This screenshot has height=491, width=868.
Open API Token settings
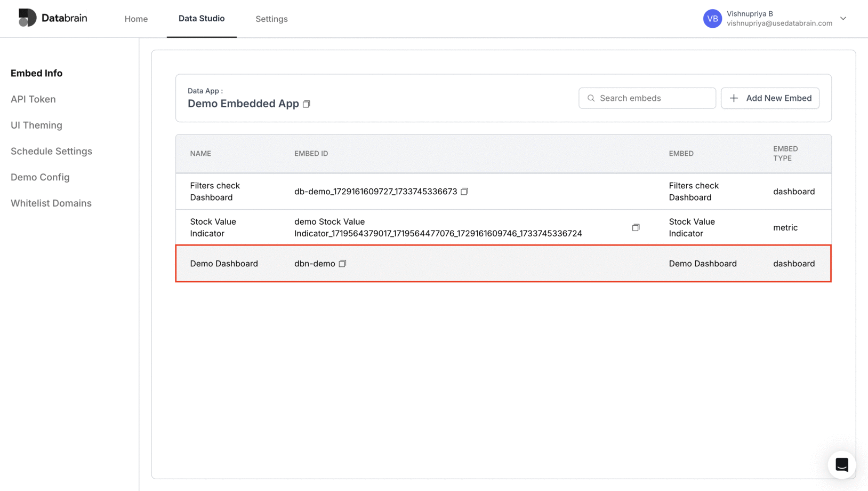click(x=33, y=99)
